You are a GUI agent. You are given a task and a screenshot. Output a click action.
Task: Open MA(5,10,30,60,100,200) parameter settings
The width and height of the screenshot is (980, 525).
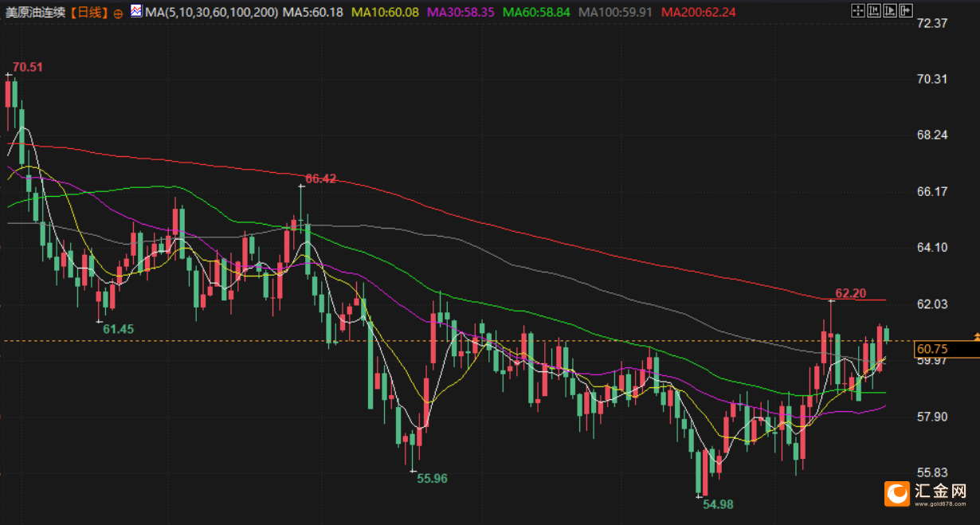pos(211,12)
